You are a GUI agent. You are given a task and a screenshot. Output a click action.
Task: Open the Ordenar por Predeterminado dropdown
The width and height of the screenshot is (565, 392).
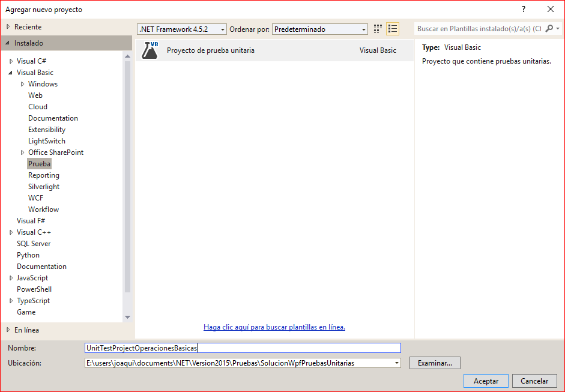pos(320,29)
